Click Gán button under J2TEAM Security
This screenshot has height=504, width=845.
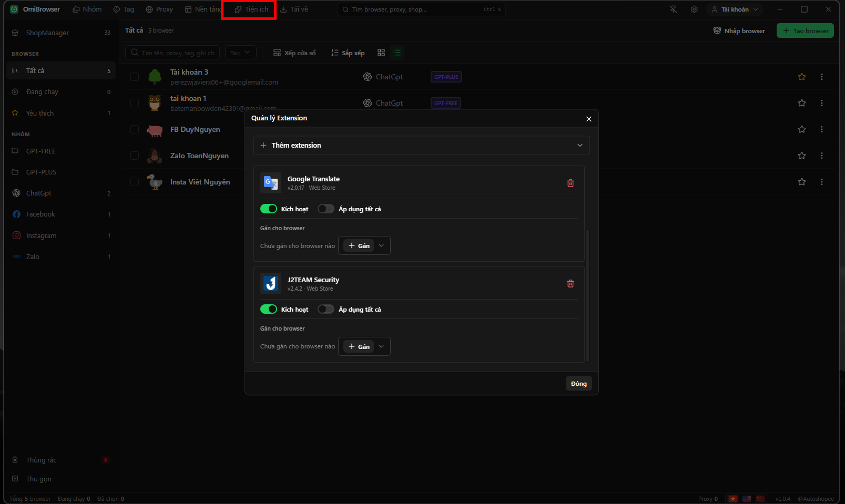(359, 346)
